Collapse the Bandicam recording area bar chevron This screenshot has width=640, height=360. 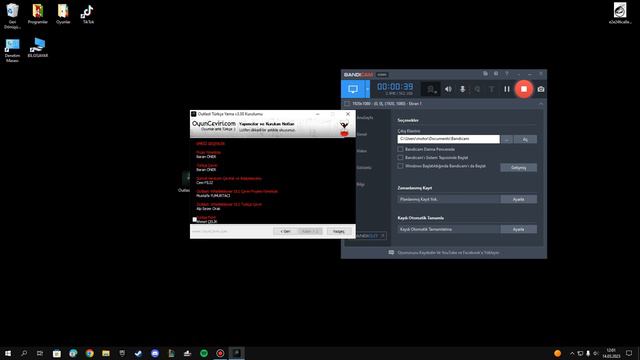pyautogui.click(x=541, y=104)
